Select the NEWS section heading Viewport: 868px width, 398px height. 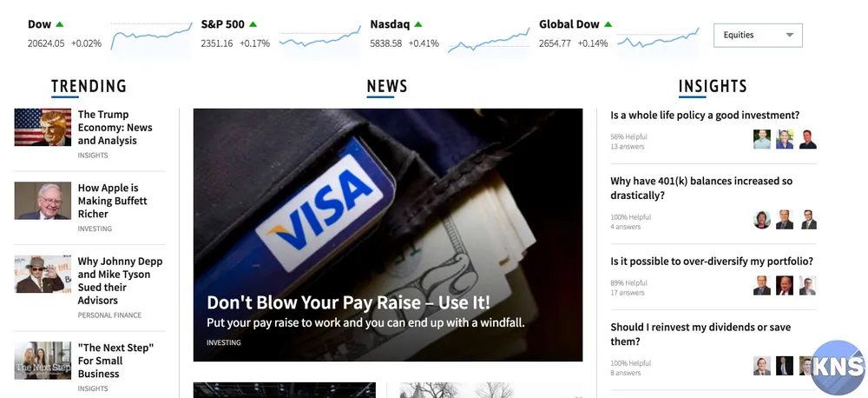(387, 87)
